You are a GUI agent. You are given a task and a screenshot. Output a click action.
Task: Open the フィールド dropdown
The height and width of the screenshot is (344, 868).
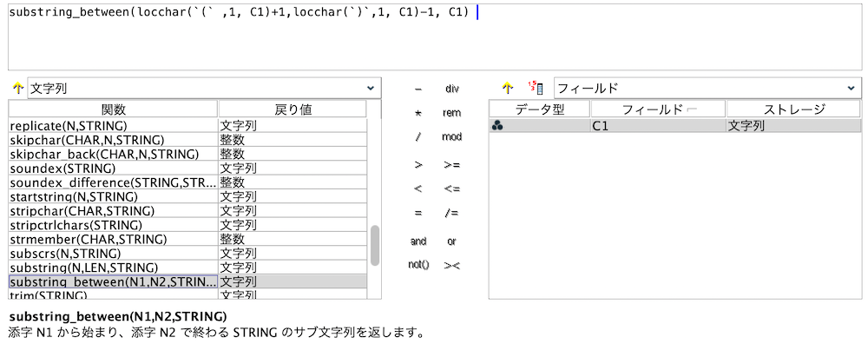tap(707, 88)
